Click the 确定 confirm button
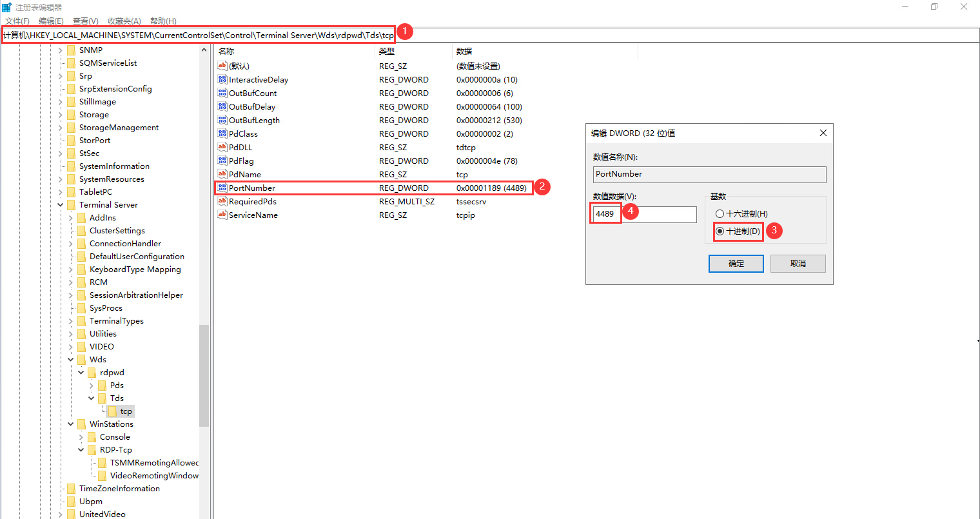The image size is (980, 519). (x=736, y=264)
